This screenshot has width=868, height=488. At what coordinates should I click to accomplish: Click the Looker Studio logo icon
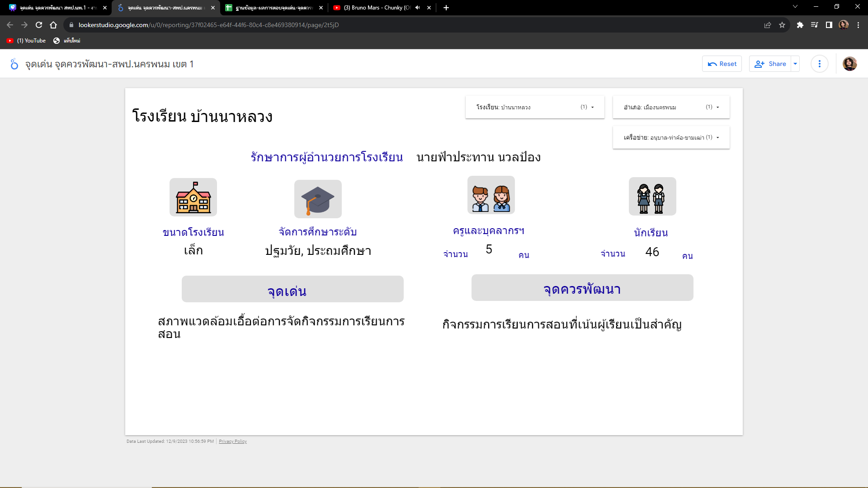(14, 64)
